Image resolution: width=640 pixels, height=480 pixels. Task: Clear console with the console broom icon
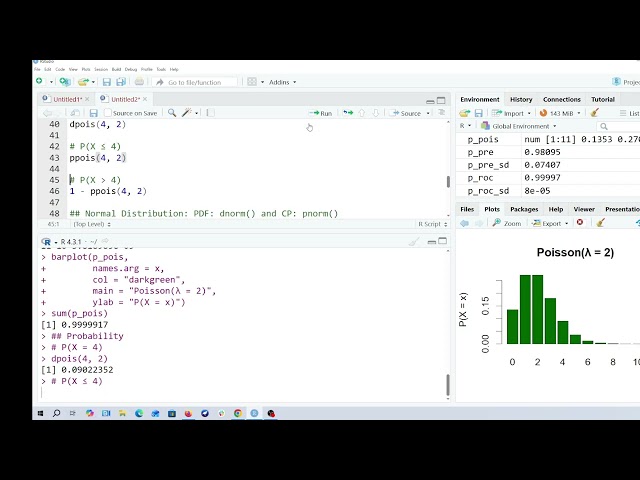(414, 242)
